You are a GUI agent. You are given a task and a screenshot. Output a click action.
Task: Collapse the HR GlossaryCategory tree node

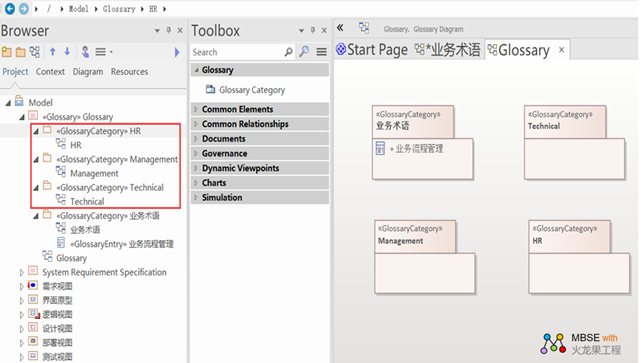(36, 131)
